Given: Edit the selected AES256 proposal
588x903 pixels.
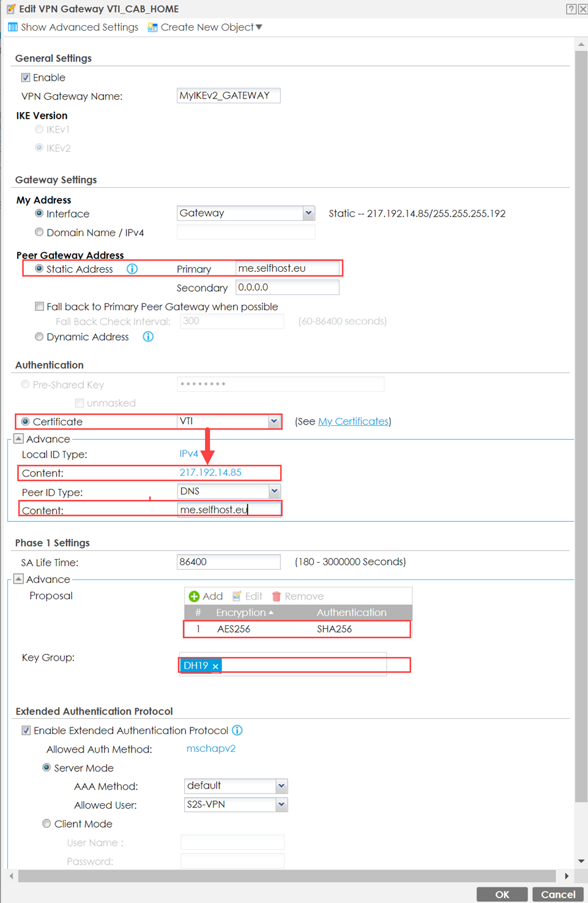Looking at the screenshot, I should click(247, 595).
